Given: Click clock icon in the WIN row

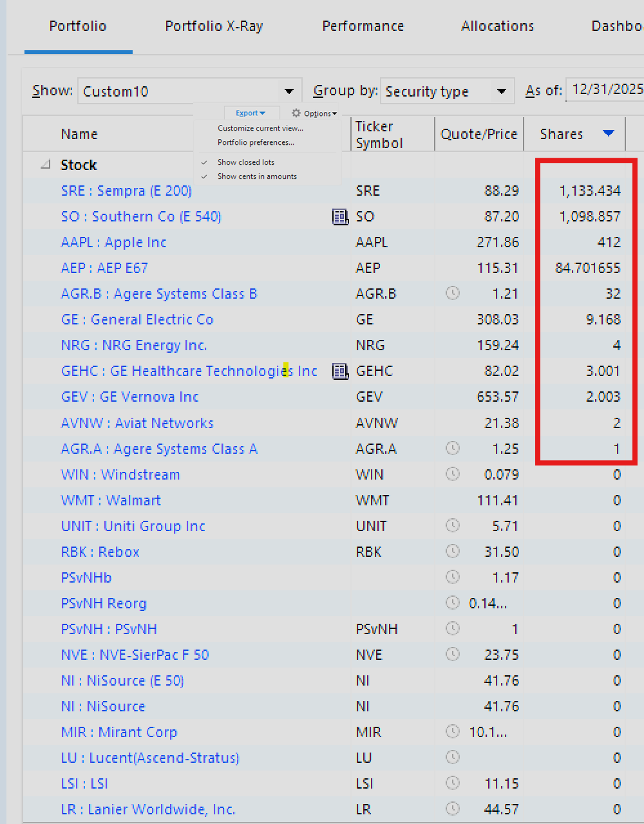Looking at the screenshot, I should tap(453, 474).
